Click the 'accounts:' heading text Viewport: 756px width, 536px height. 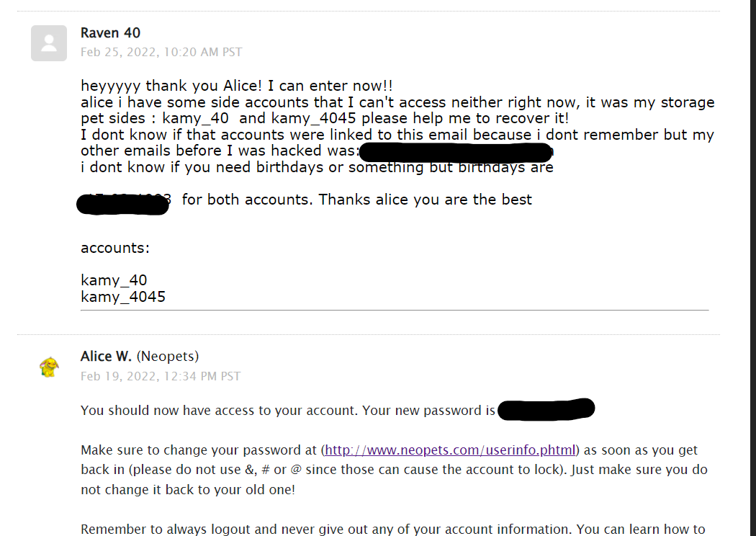pos(115,248)
